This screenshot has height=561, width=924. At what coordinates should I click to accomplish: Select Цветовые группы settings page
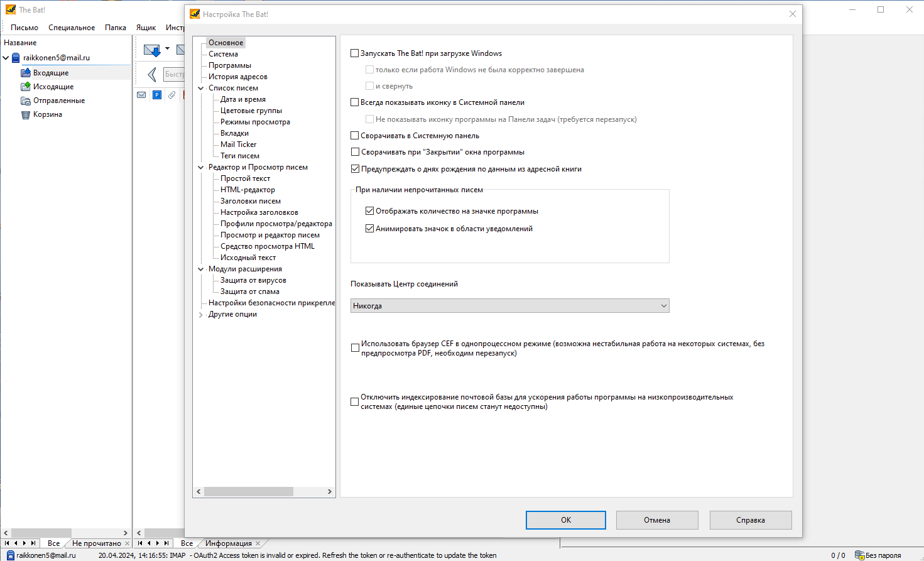tap(251, 111)
